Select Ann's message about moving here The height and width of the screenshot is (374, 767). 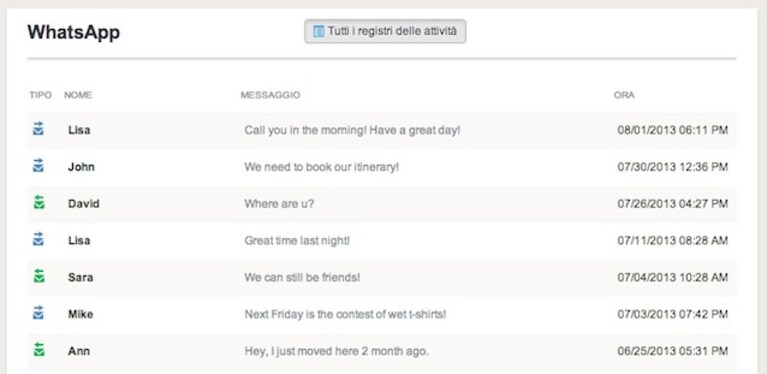pyautogui.click(x=337, y=351)
